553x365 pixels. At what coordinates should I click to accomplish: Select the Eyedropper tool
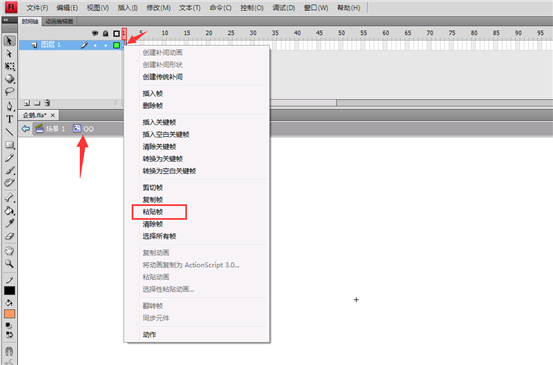coord(9,223)
